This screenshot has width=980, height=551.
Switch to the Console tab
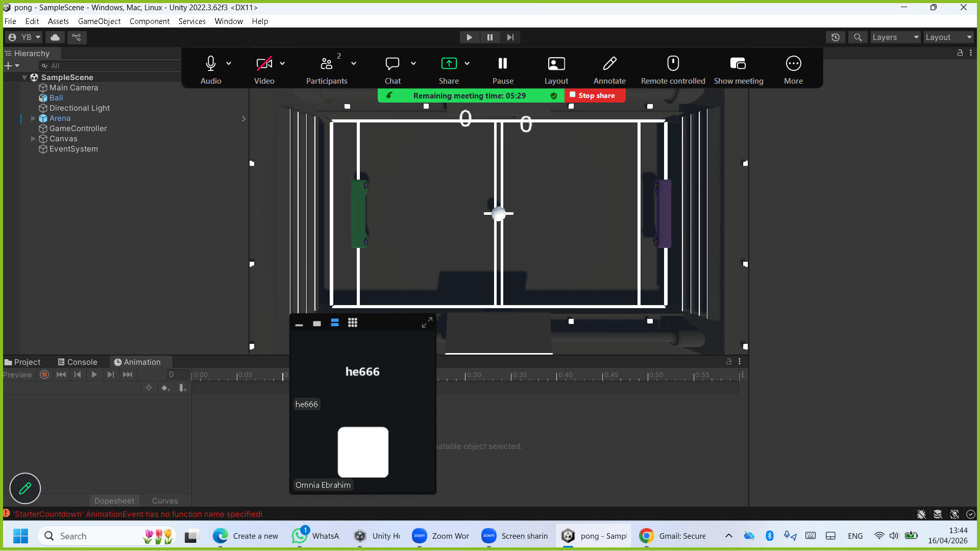click(78, 362)
